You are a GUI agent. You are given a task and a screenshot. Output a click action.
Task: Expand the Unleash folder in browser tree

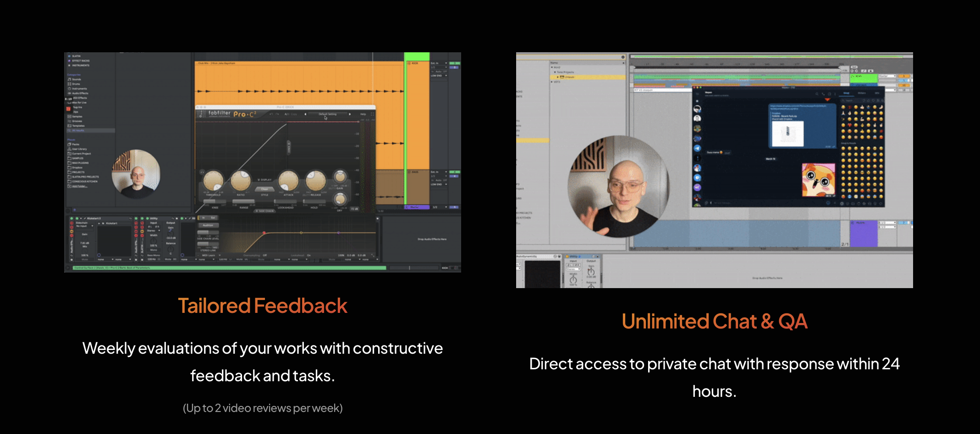tap(557, 77)
